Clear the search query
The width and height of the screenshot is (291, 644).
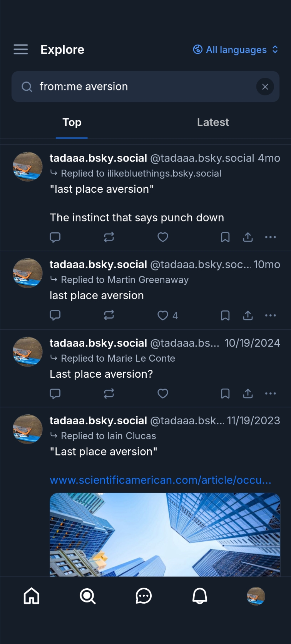click(265, 87)
